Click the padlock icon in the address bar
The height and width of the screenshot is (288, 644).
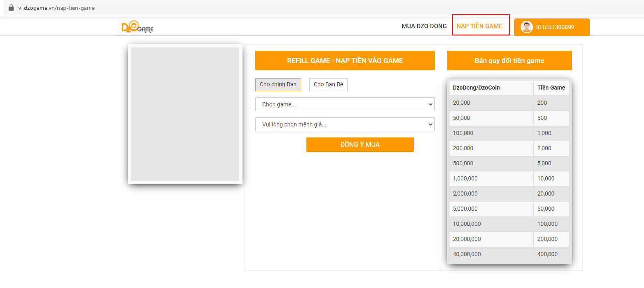11,8
